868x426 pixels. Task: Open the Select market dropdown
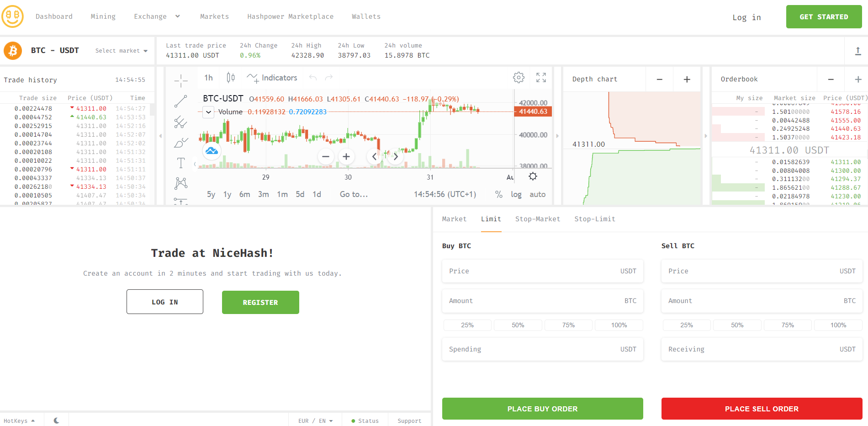click(x=121, y=51)
